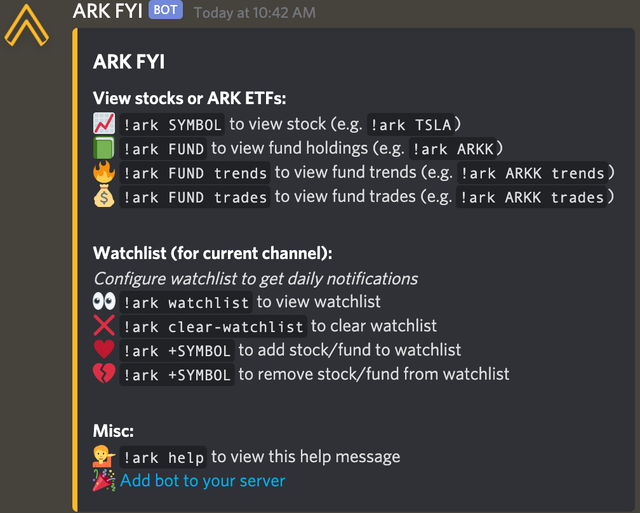The height and width of the screenshot is (513, 640).
Task: Click the "!ark clear-watchlist" command code
Action: coord(213,327)
